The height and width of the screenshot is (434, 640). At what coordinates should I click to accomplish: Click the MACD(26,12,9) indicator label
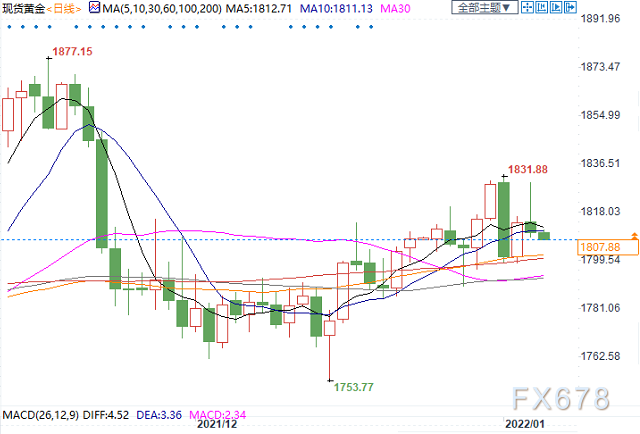[40, 415]
